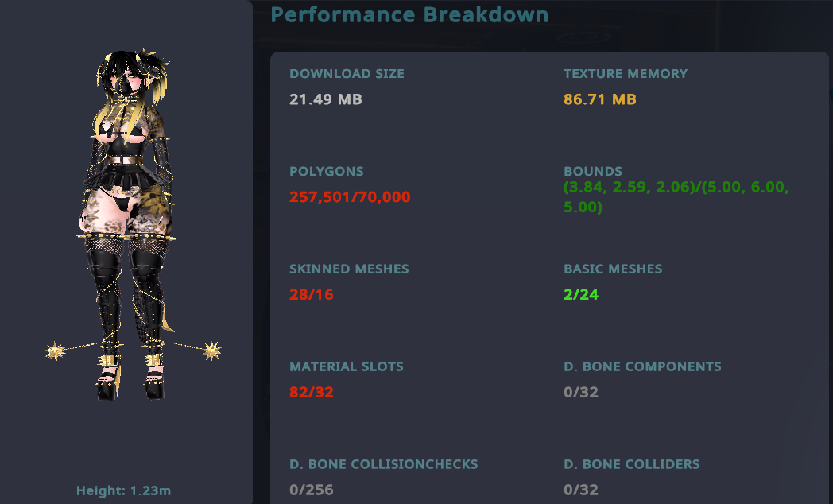Viewport: 833px width, 504px height.
Task: Click the avatar preview thumbnail
Action: [132, 227]
